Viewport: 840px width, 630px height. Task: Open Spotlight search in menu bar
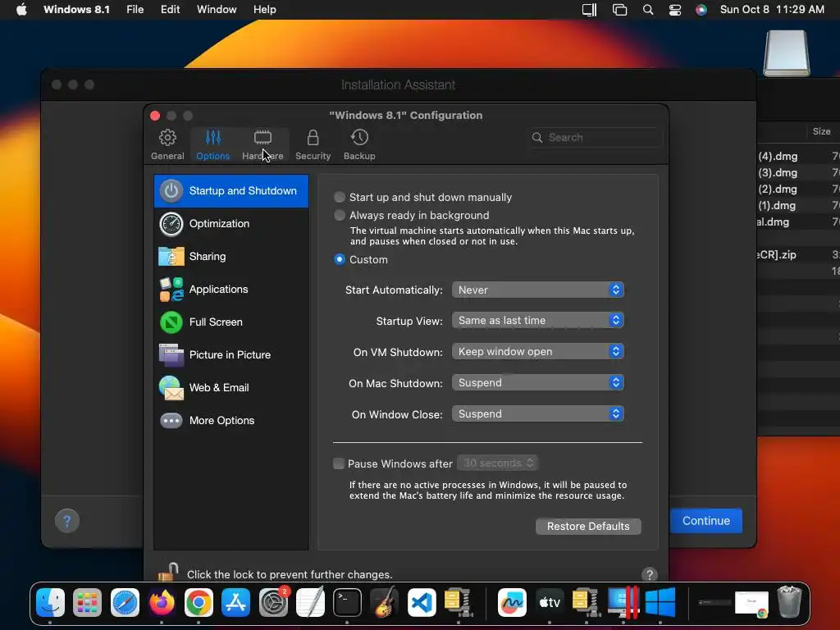[x=648, y=10]
